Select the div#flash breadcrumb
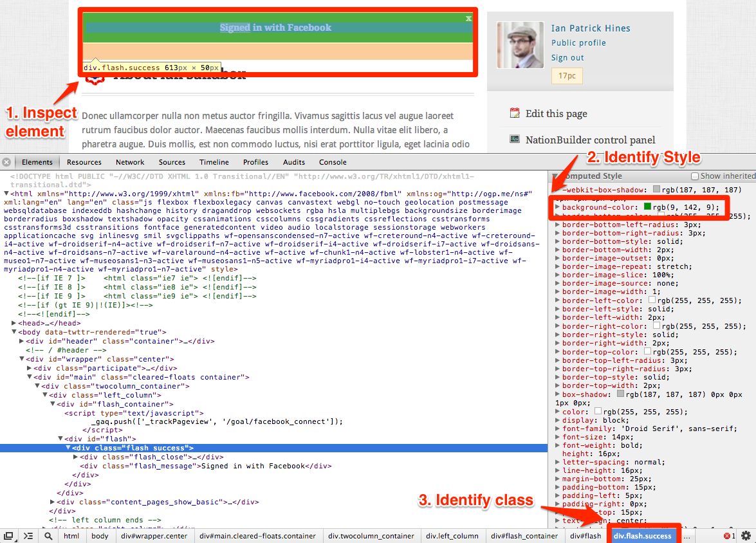This screenshot has width=756, height=543. 585,536
